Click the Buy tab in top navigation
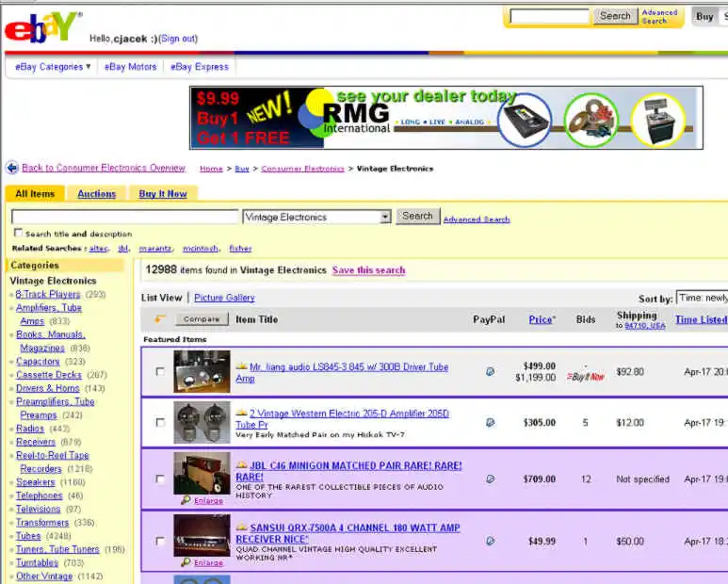 (x=704, y=17)
